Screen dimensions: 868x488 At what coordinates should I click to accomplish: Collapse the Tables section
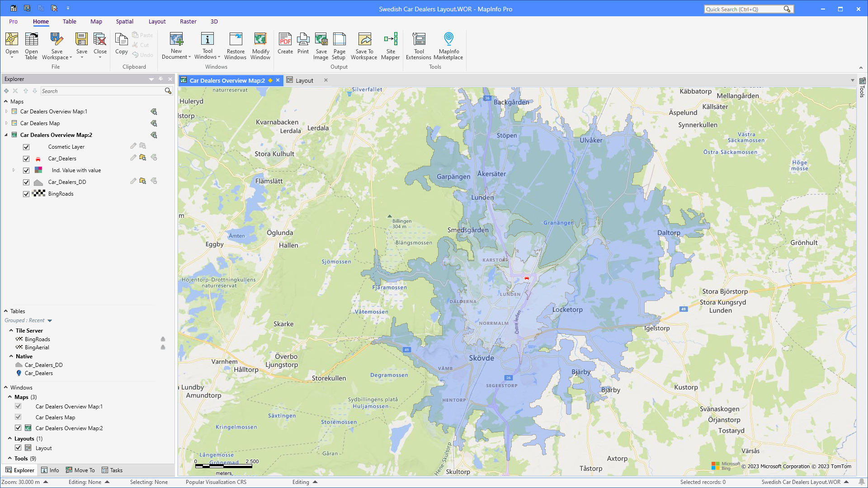click(x=6, y=311)
